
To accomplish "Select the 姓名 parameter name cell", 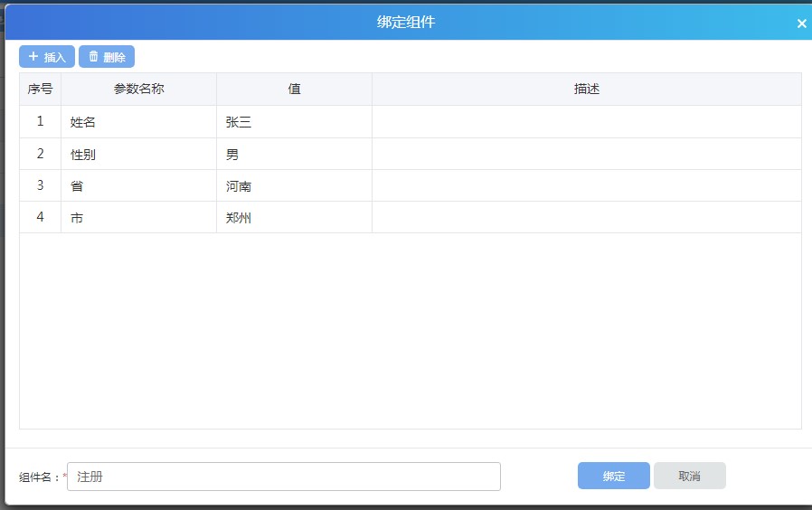I will (138, 122).
